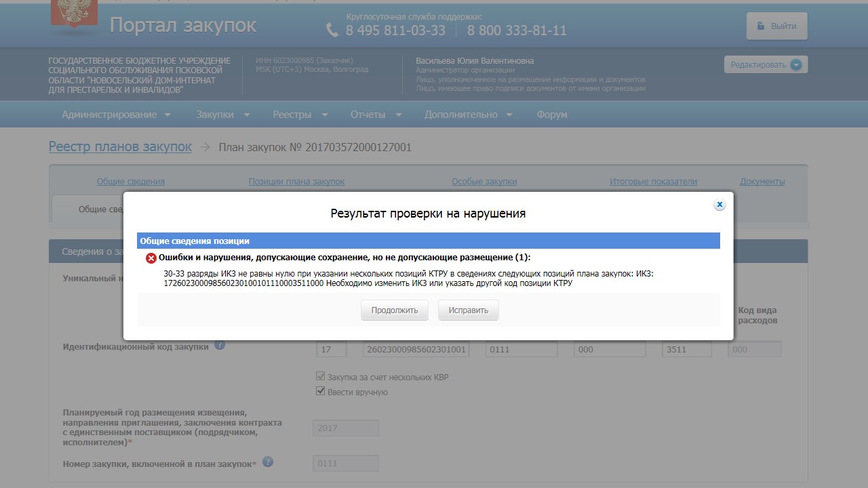Click the Выйти logout button
The width and height of the screenshot is (868, 488).
pyautogui.click(x=776, y=26)
